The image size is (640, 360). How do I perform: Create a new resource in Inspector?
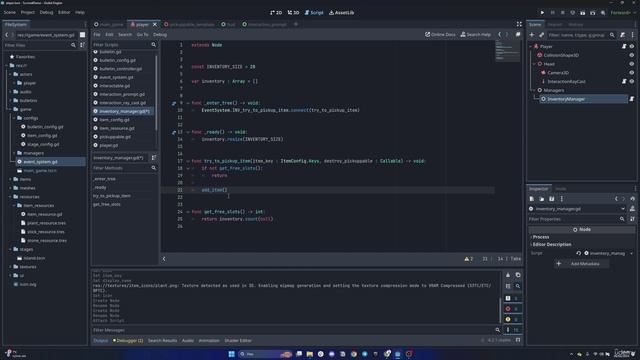(531, 199)
